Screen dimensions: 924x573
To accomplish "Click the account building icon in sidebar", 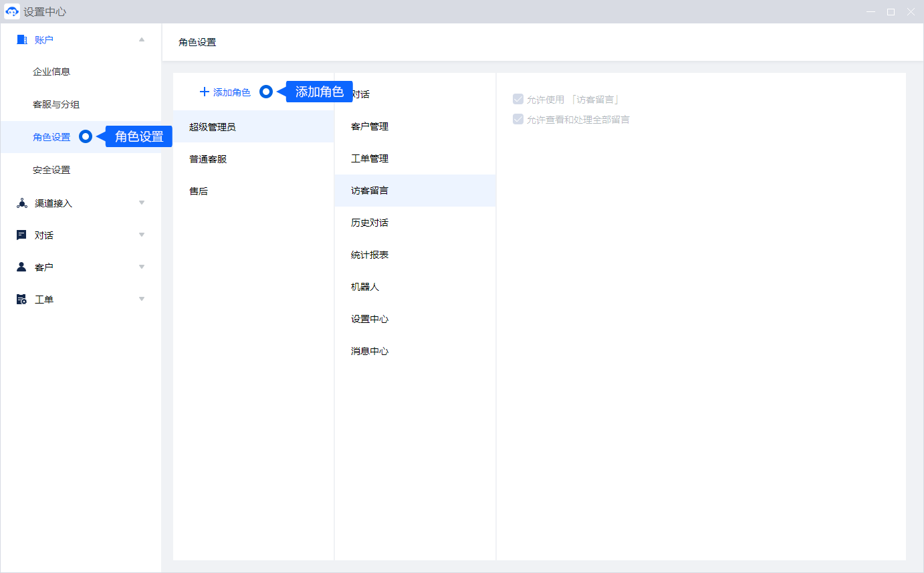I will (x=21, y=40).
